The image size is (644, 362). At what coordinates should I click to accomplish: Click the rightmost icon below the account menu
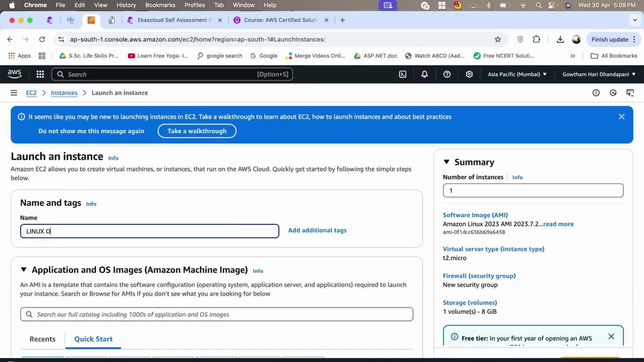point(630,93)
